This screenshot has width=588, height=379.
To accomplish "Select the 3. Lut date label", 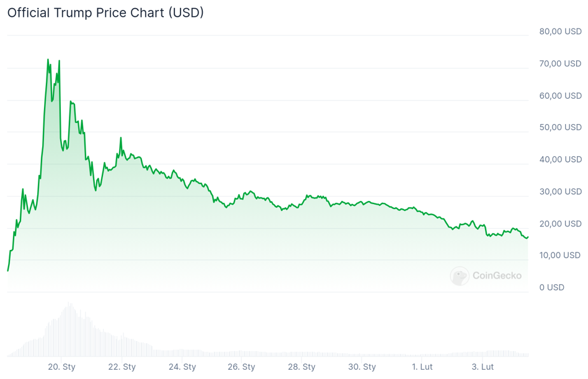I will [483, 367].
